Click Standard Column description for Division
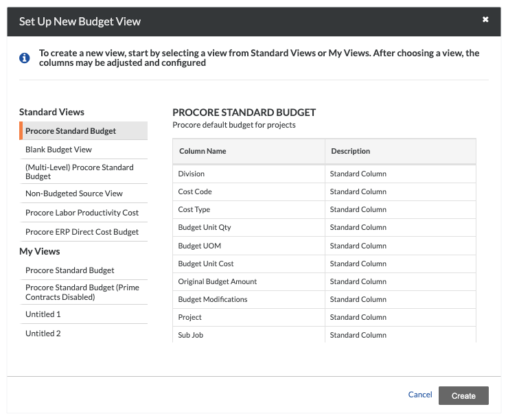The height and width of the screenshot is (420, 508). point(358,174)
